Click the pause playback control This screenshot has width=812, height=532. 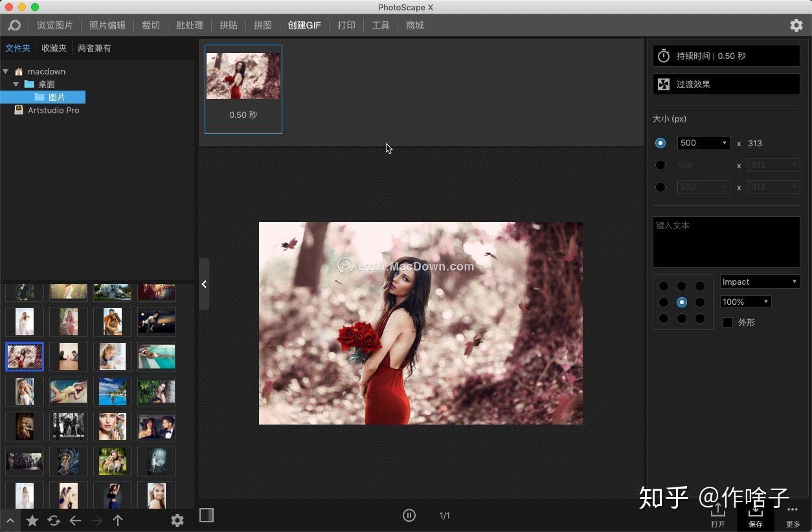[x=409, y=515]
